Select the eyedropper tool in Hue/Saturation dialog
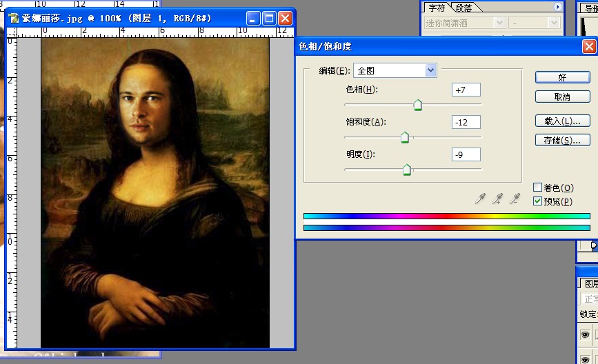The image size is (598, 364). pyautogui.click(x=480, y=199)
